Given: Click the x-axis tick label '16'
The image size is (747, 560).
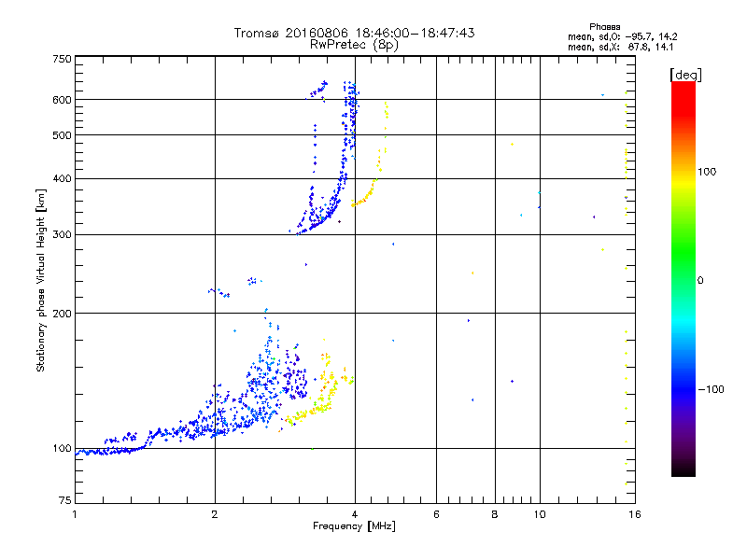Looking at the screenshot, I should click(635, 514).
